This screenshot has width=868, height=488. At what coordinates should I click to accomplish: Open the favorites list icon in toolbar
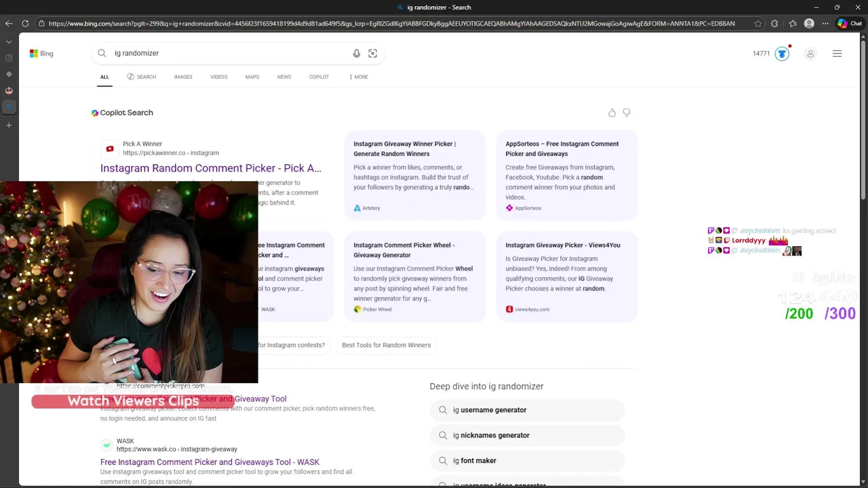point(793,24)
